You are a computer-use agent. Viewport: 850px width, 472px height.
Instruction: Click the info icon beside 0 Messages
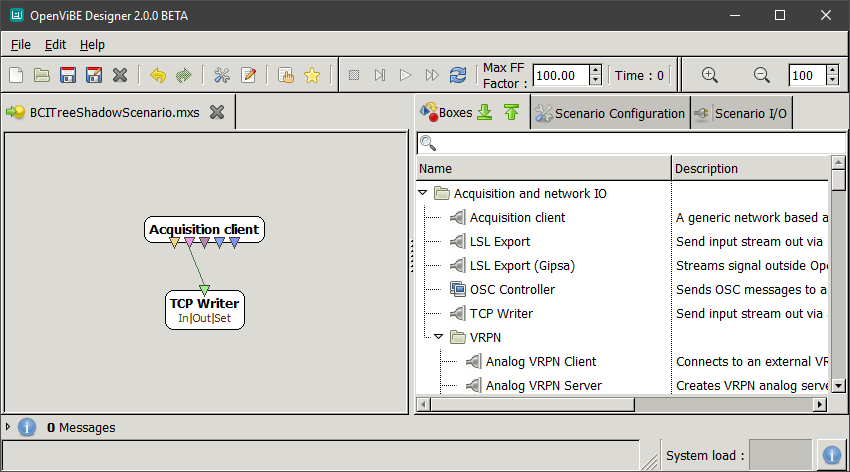coord(27,427)
